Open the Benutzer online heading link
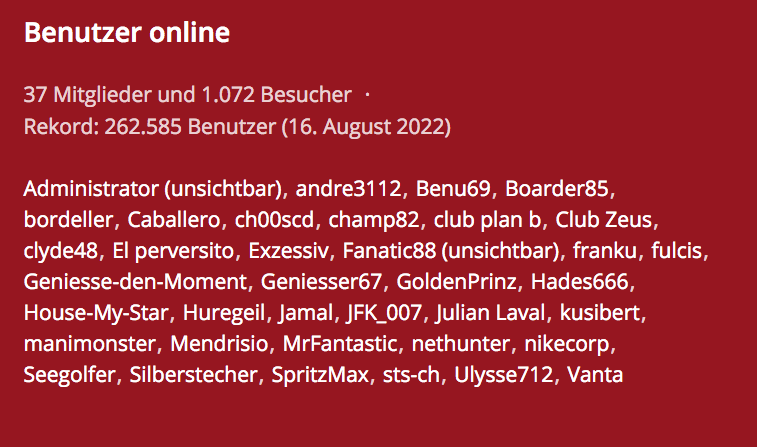This screenshot has width=757, height=447. (127, 33)
